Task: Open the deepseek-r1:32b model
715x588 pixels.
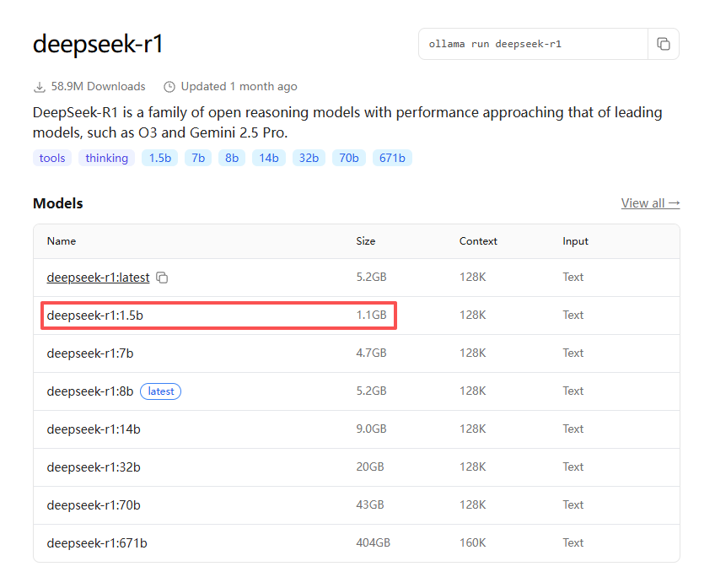Action: pyautogui.click(x=94, y=467)
